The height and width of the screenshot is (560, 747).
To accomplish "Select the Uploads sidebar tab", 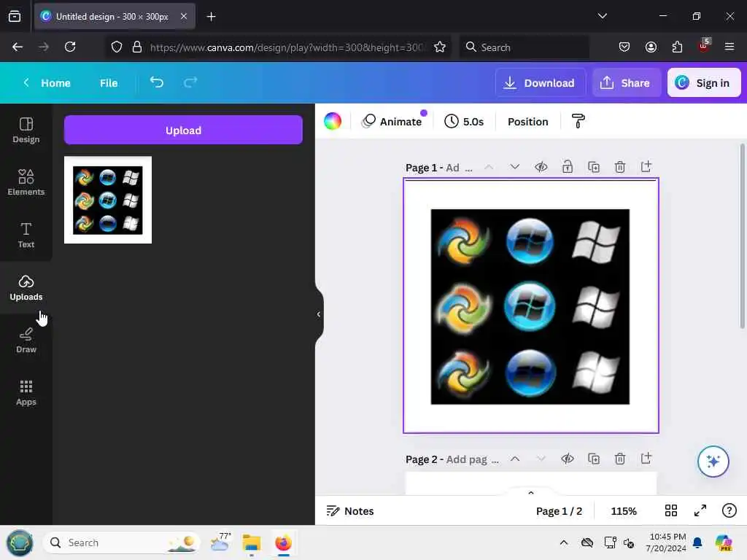I will [x=26, y=287].
